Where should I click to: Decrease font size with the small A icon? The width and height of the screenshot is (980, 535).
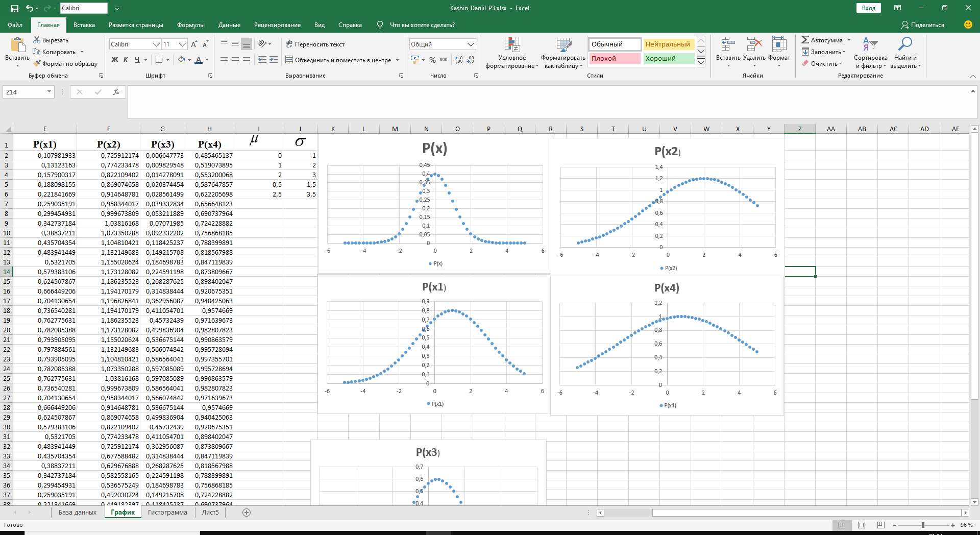point(205,44)
